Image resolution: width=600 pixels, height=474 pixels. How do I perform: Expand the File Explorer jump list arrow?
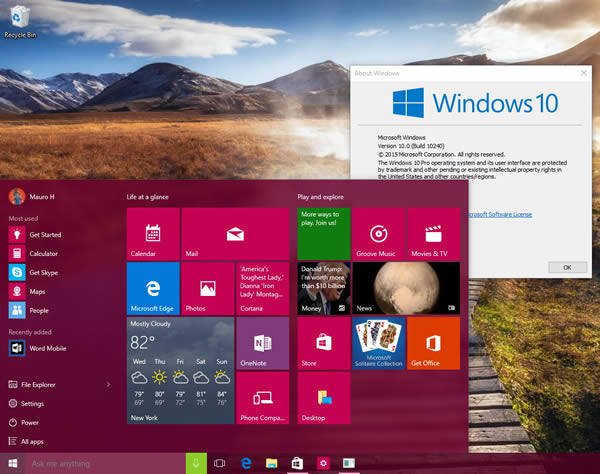tap(108, 384)
